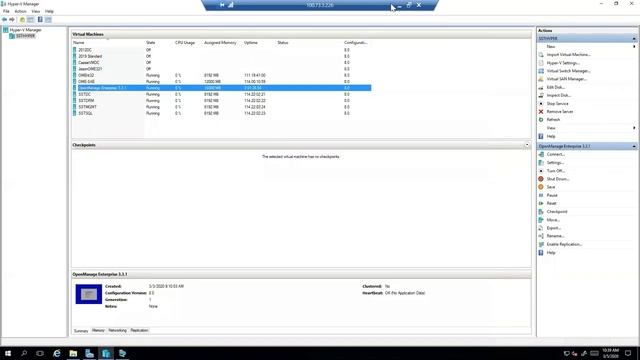
Task: Click Inspect Disk action
Action: (558, 95)
